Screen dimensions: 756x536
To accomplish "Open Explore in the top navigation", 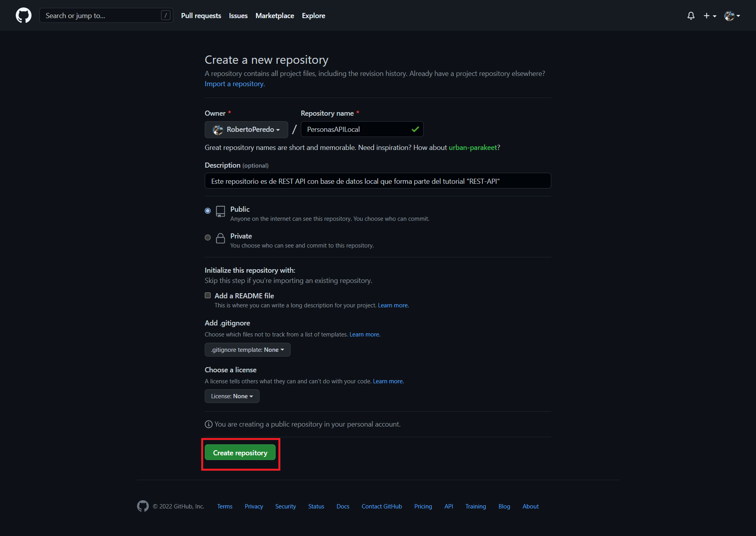I will 313,16.
